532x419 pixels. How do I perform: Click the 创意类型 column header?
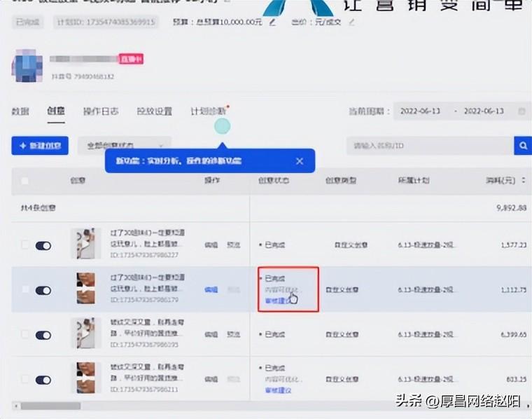(341, 180)
